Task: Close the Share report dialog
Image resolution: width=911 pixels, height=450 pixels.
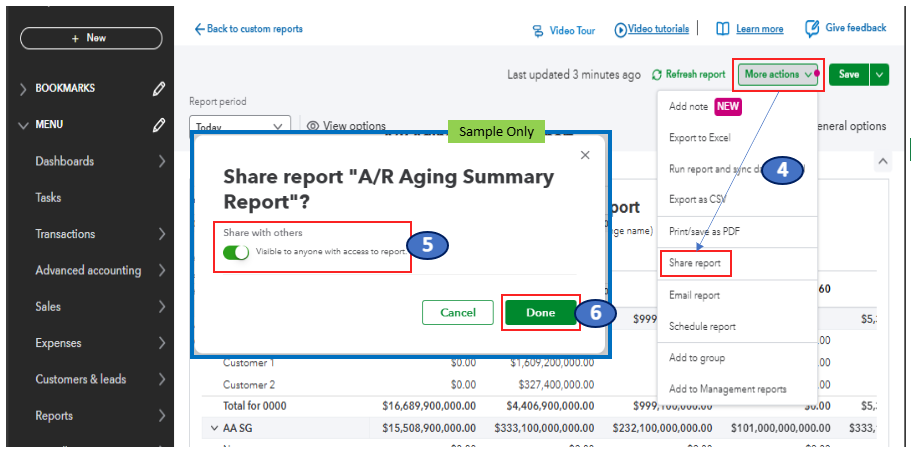Action: coord(585,155)
